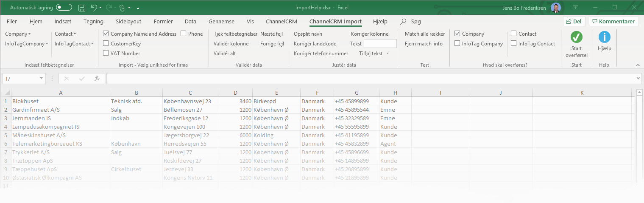Click Jens Bo Frederiksen profile picture
The width and height of the screenshot is (644, 203).
[556, 8]
